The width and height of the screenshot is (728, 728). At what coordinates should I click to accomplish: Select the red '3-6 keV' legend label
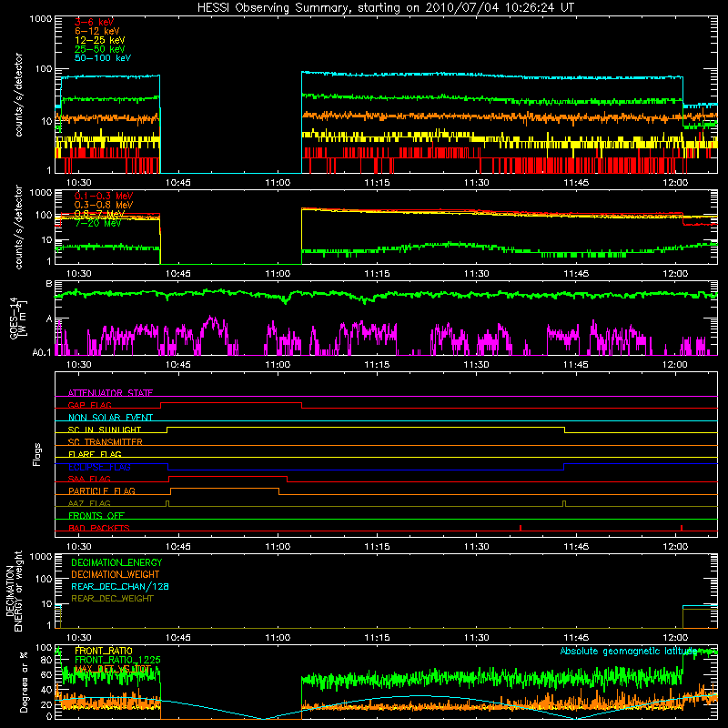pos(95,22)
